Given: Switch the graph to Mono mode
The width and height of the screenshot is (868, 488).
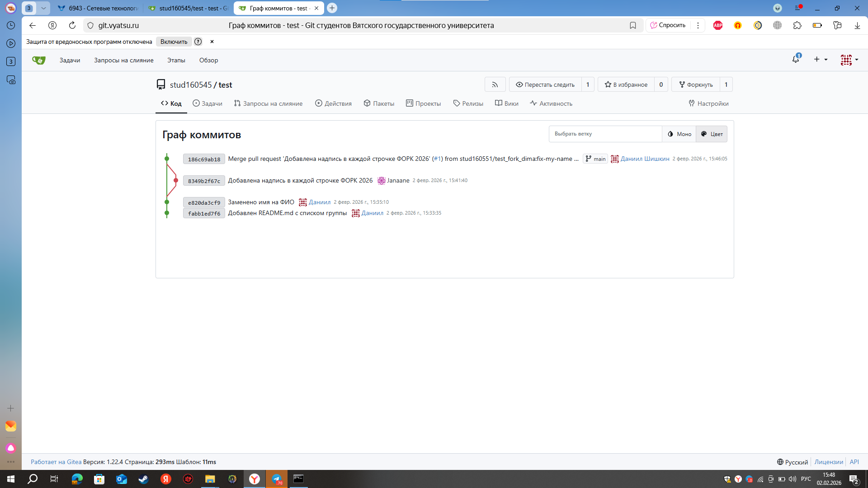Looking at the screenshot, I should (679, 134).
